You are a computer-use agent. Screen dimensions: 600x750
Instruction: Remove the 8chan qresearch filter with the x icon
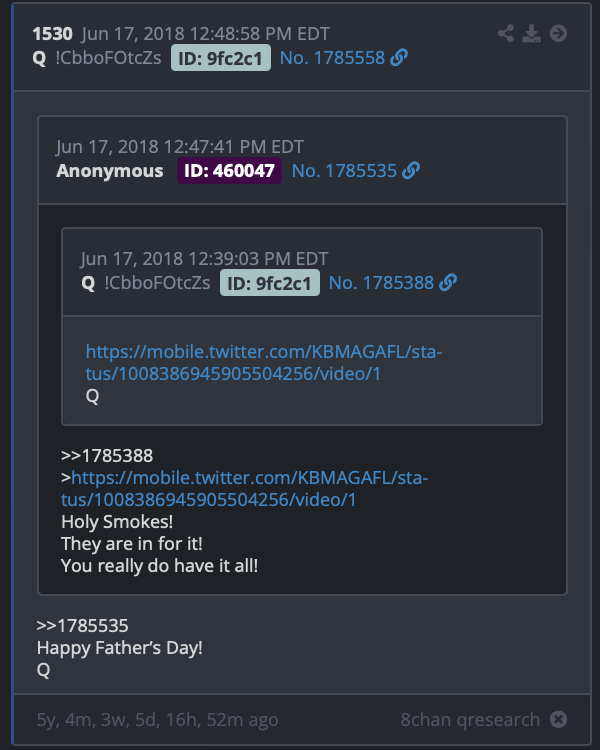(x=558, y=719)
